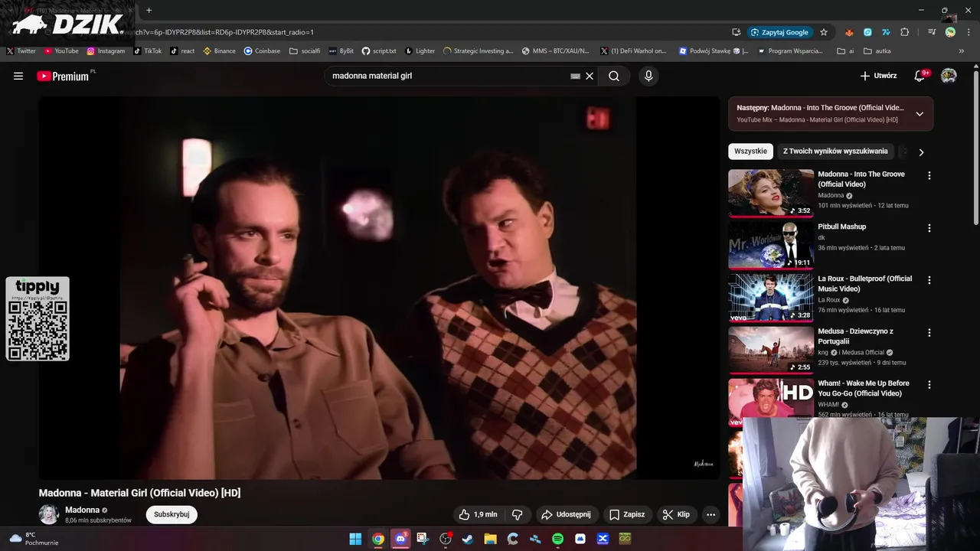Open OBS Studio from the taskbar
The width and height of the screenshot is (980, 551).
click(x=446, y=539)
